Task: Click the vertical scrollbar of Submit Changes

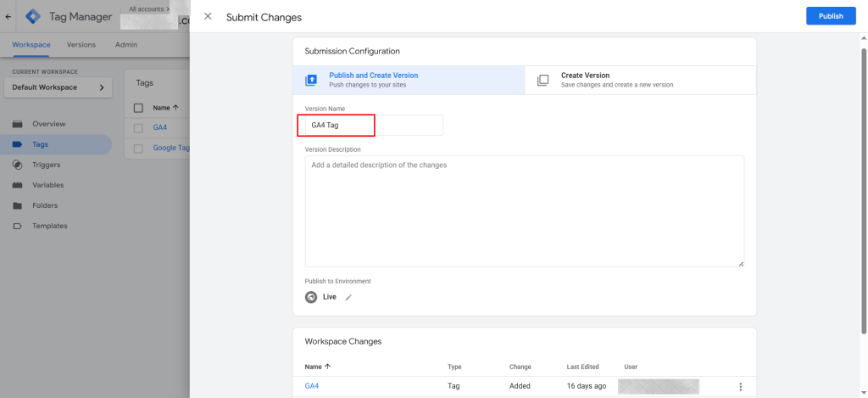Action: 864,191
